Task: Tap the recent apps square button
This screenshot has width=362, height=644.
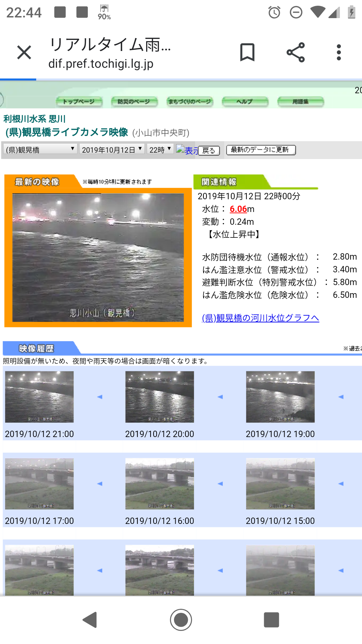Action: click(271, 620)
